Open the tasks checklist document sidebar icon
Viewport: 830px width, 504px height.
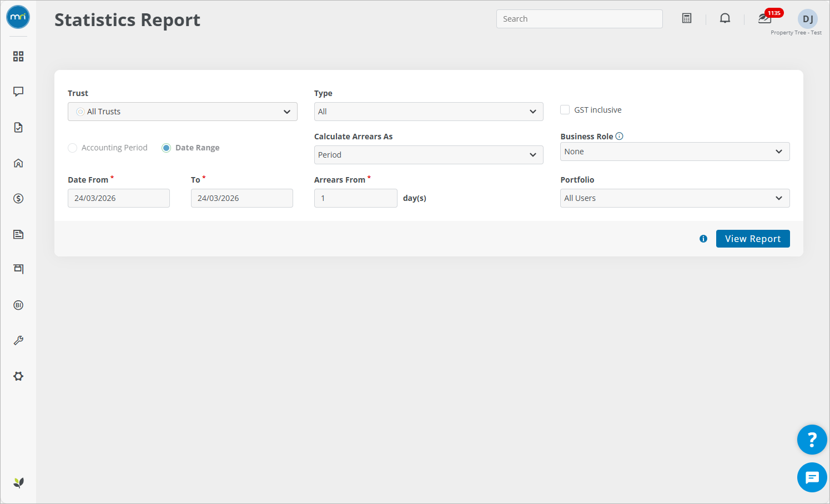(x=18, y=127)
